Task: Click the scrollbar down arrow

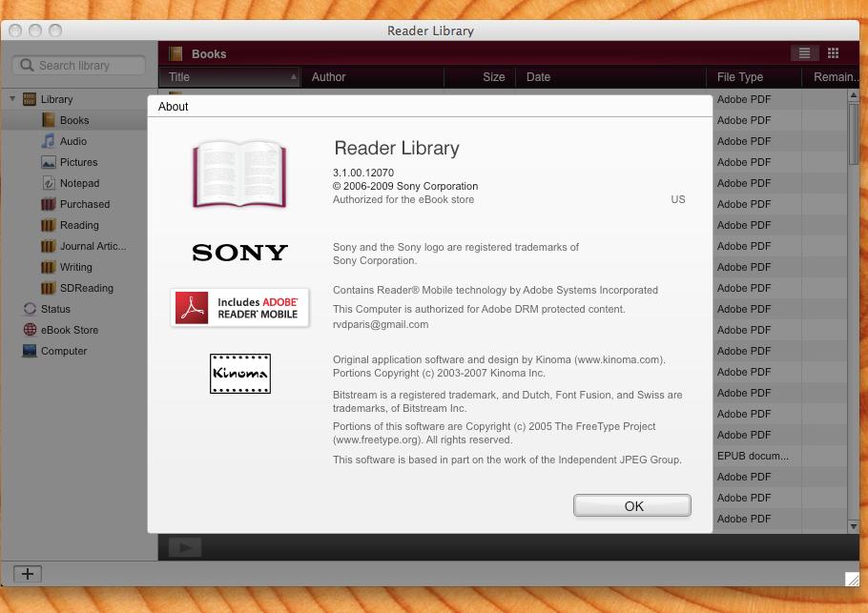Action: pyautogui.click(x=854, y=526)
